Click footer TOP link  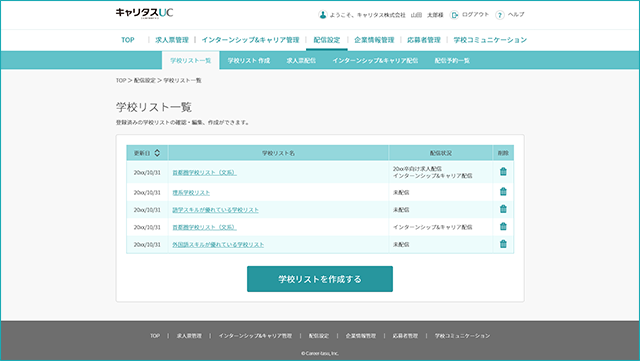point(155,336)
